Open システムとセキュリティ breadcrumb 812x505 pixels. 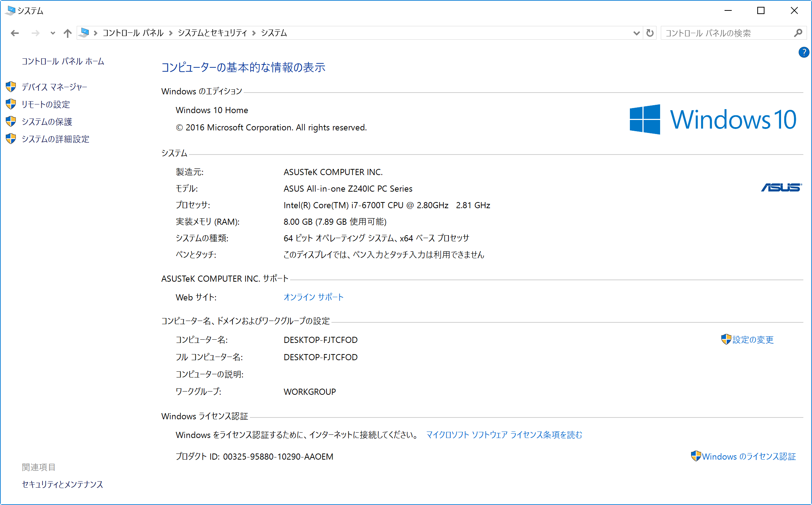point(212,33)
